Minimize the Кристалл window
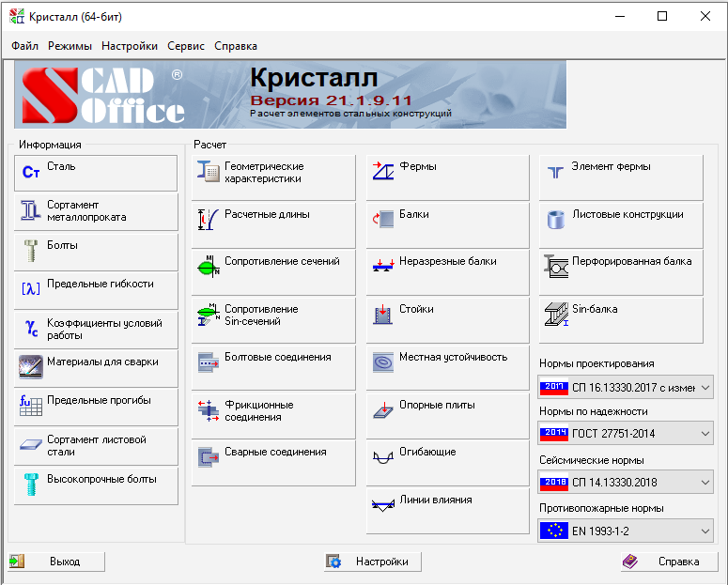This screenshot has width=728, height=585. coord(620,16)
